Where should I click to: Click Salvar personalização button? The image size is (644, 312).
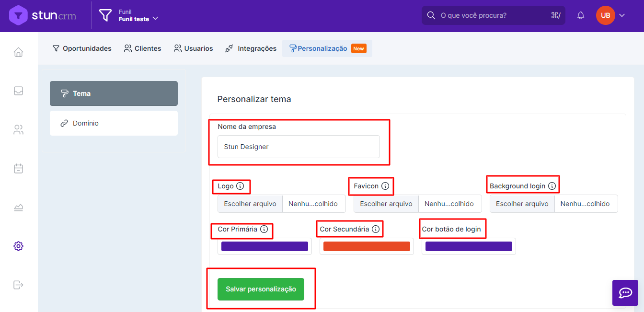pyautogui.click(x=261, y=289)
